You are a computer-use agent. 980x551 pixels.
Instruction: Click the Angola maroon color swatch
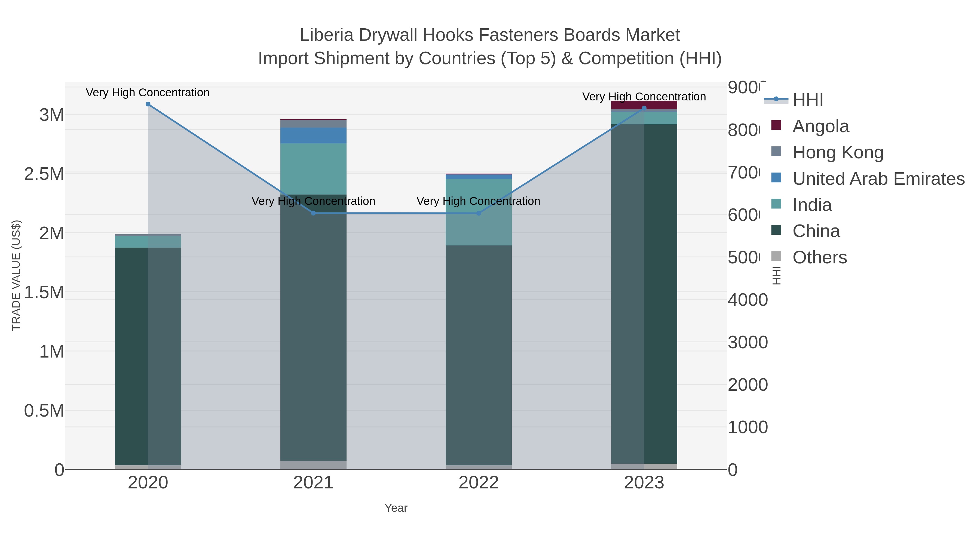[x=776, y=125]
